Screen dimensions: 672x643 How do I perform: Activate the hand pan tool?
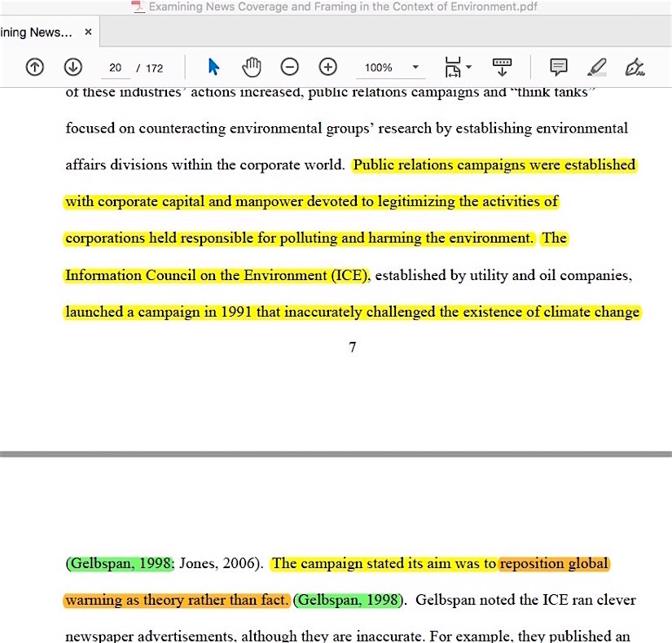click(253, 68)
